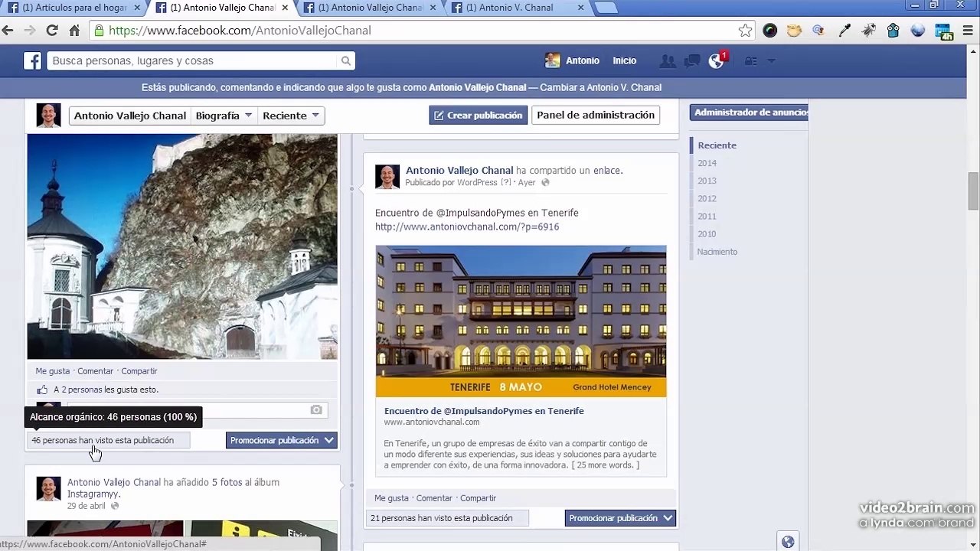This screenshot has width=980, height=551.
Task: Expand the Biografía dropdown
Action: tap(224, 116)
